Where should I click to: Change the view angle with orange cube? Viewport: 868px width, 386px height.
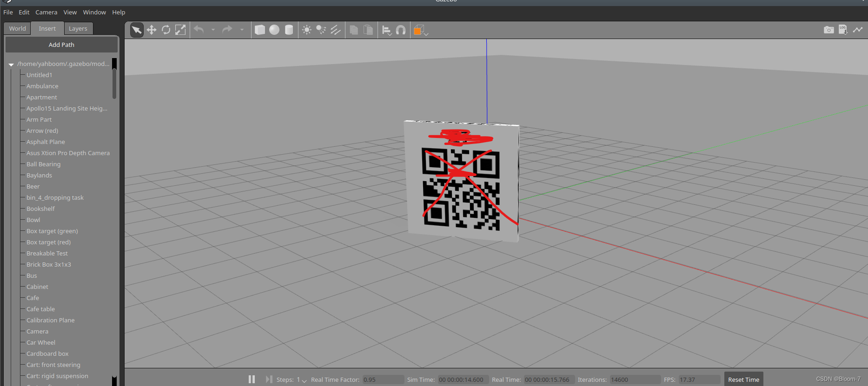420,31
